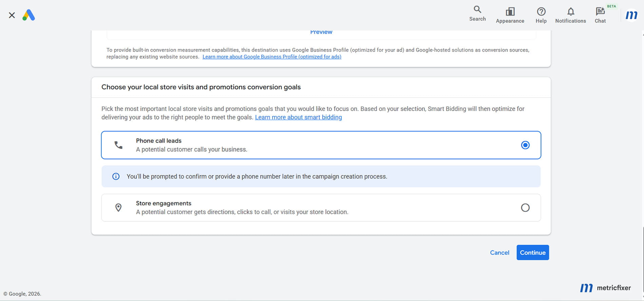Click the info icon in the phone number notice
Screen dimensions: 644x301
coord(116,176)
